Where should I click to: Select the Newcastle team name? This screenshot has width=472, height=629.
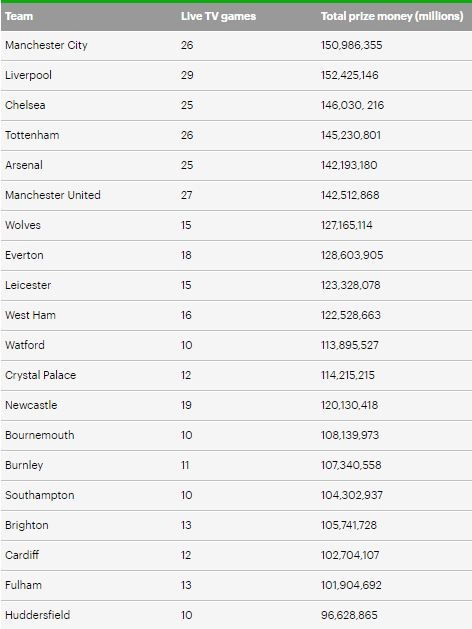pyautogui.click(x=31, y=405)
